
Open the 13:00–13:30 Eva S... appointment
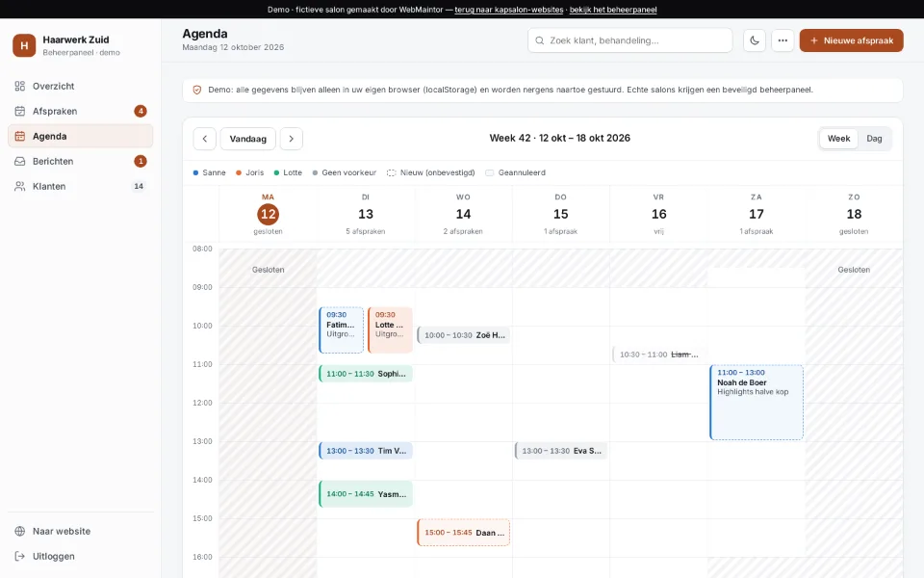561,451
